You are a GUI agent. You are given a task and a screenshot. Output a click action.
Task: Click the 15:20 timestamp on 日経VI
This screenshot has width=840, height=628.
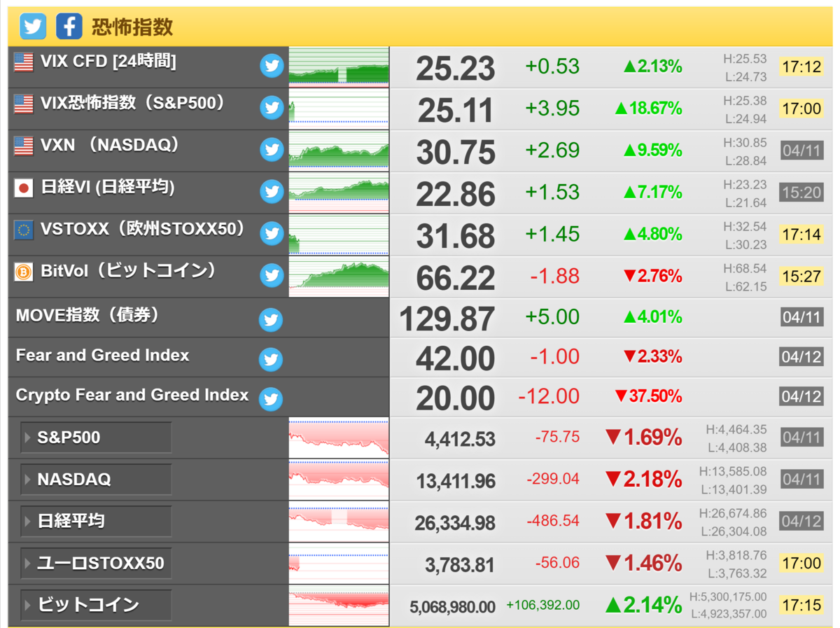[x=801, y=192]
